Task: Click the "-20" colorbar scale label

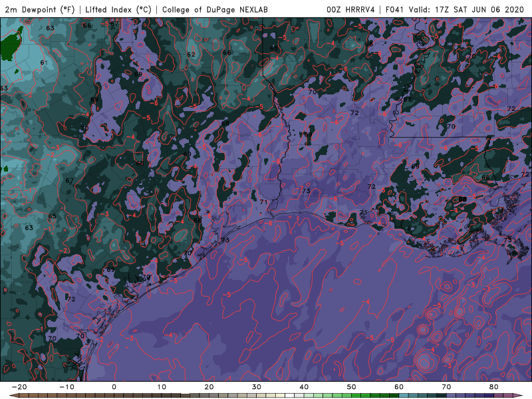Action: (19, 387)
